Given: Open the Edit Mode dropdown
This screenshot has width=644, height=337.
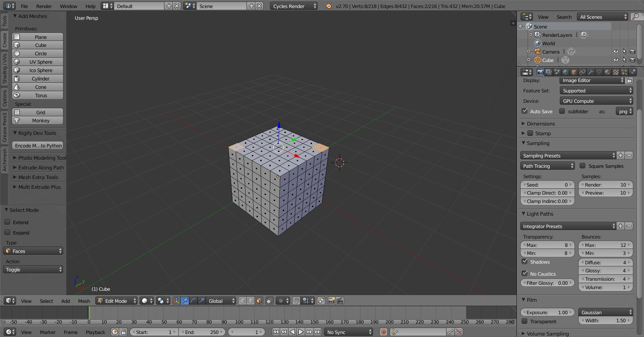Looking at the screenshot, I should tap(116, 301).
